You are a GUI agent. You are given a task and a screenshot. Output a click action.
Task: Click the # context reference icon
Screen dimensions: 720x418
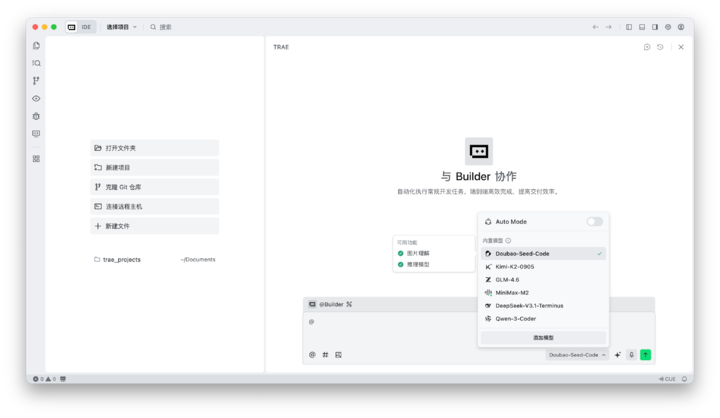tap(325, 355)
